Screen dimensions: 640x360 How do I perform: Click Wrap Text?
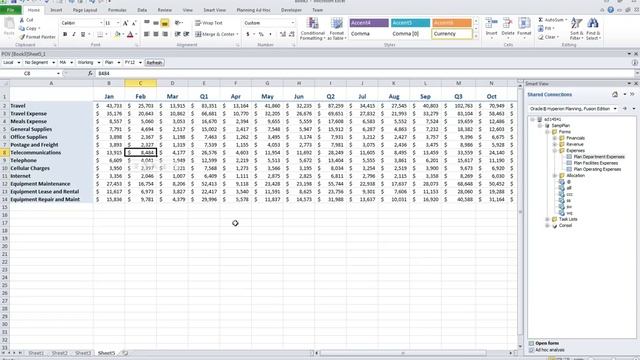coord(209,23)
